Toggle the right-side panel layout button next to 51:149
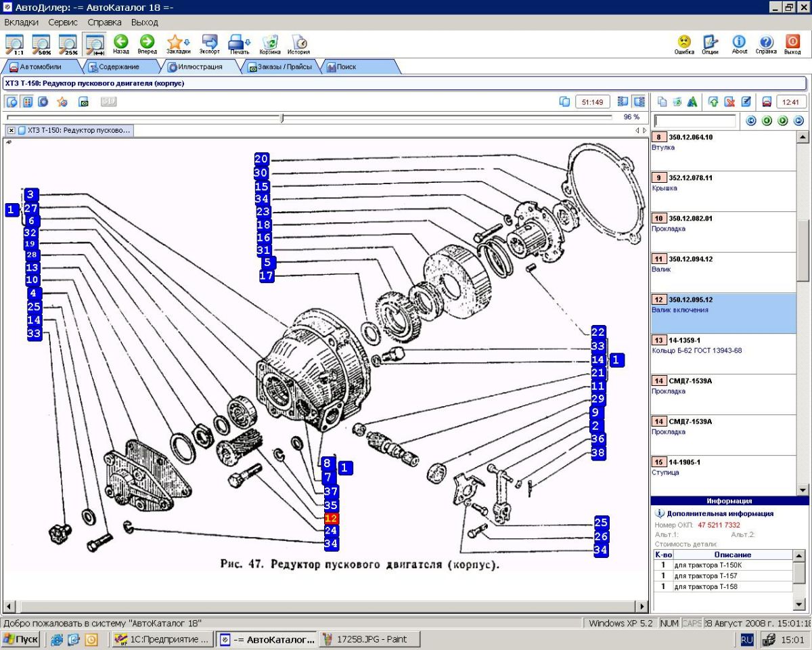812x650 pixels. tap(639, 102)
